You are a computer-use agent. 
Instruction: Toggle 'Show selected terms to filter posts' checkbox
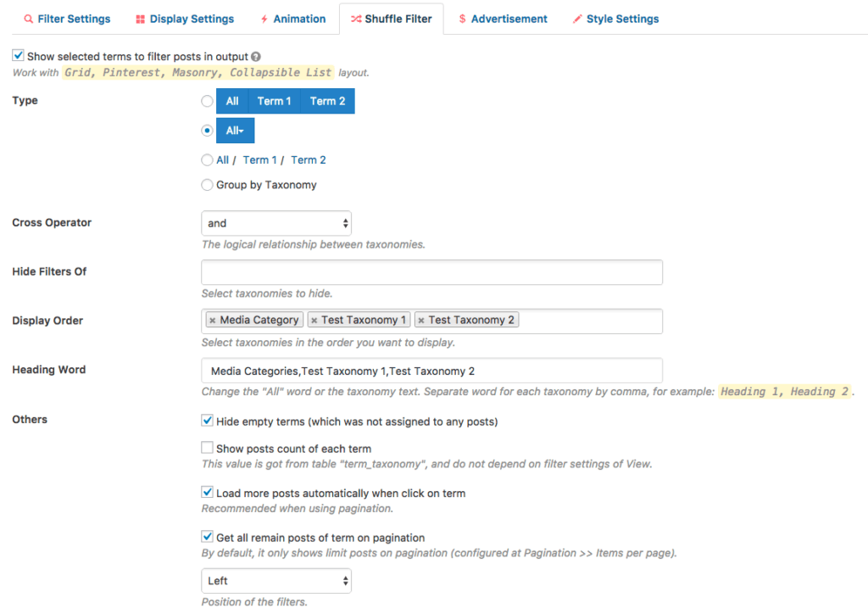point(18,56)
